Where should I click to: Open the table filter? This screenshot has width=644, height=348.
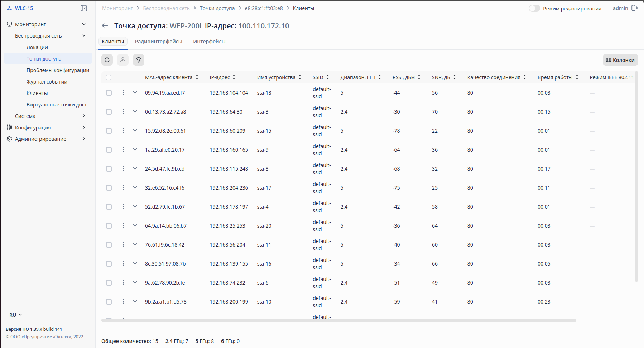point(139,60)
